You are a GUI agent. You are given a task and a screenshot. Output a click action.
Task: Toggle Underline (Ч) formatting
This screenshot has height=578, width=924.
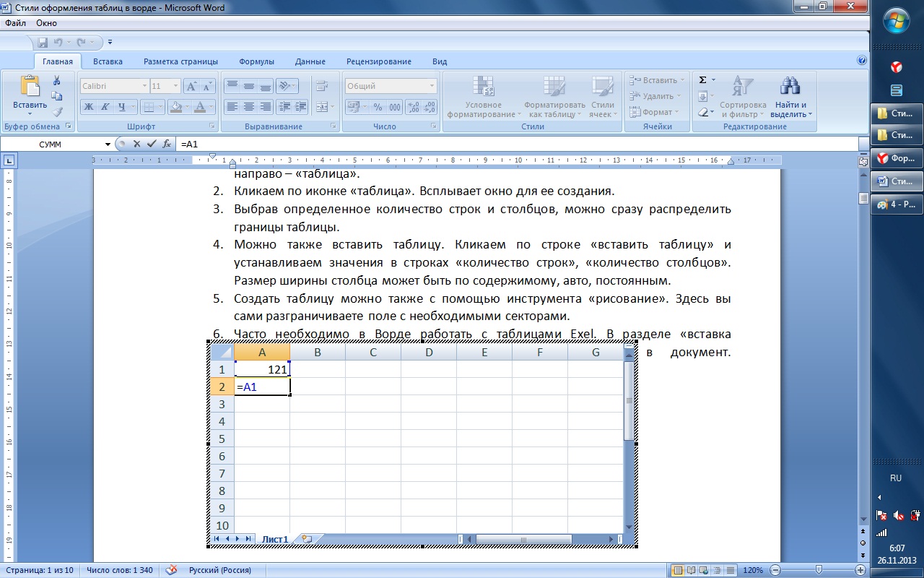click(122, 107)
